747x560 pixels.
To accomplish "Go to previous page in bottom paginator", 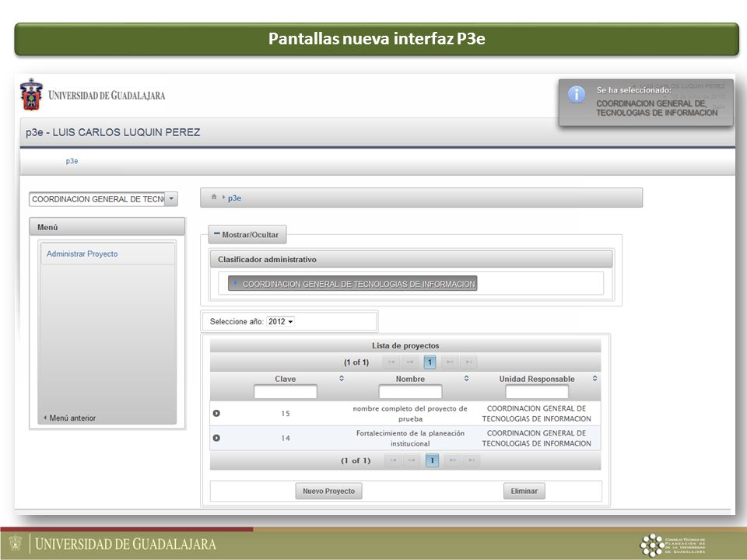I will click(x=412, y=460).
